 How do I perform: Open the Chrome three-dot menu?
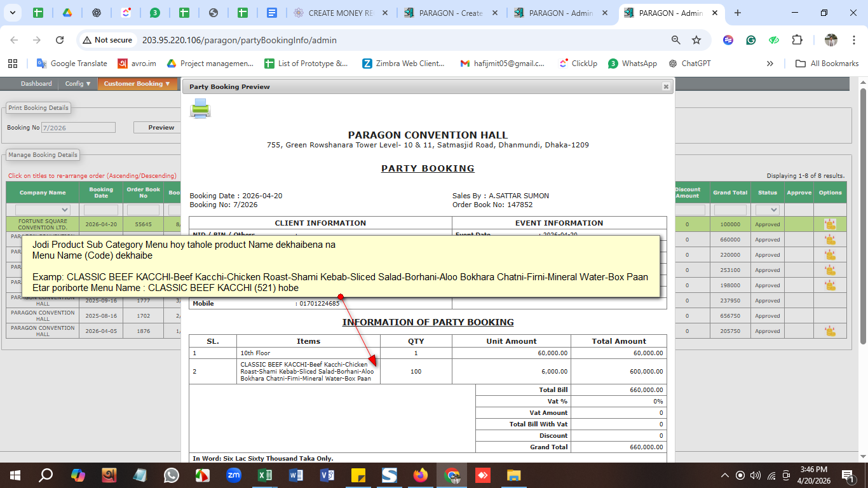[853, 40]
